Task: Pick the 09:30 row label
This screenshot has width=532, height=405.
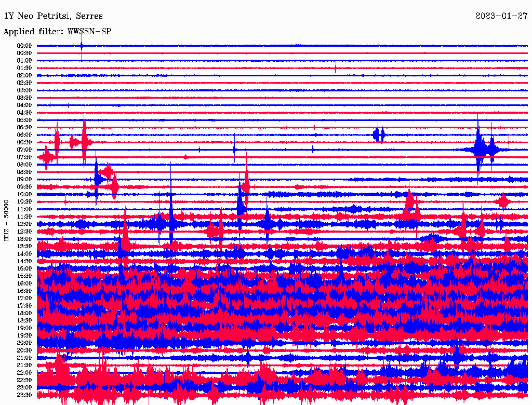Action: [x=24, y=187]
